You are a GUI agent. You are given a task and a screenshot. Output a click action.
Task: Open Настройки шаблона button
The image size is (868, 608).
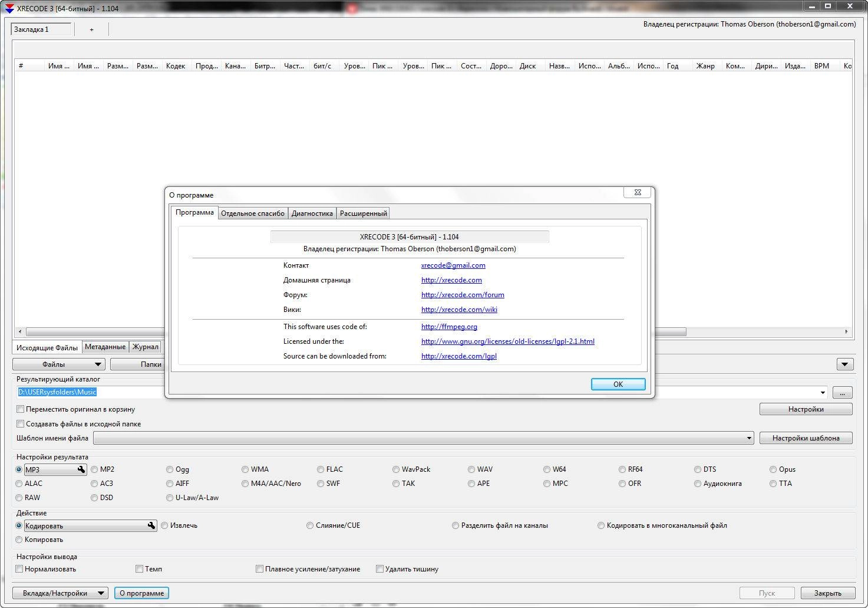click(806, 438)
